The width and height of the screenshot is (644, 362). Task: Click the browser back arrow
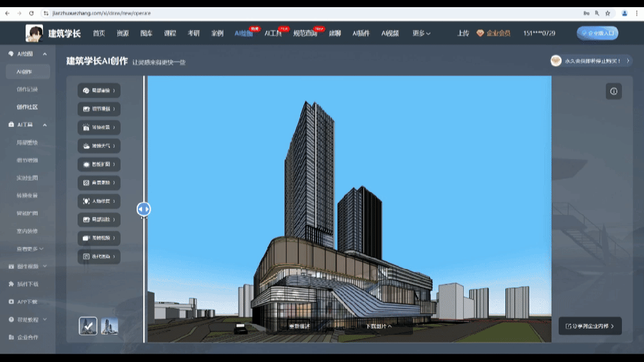(7, 13)
